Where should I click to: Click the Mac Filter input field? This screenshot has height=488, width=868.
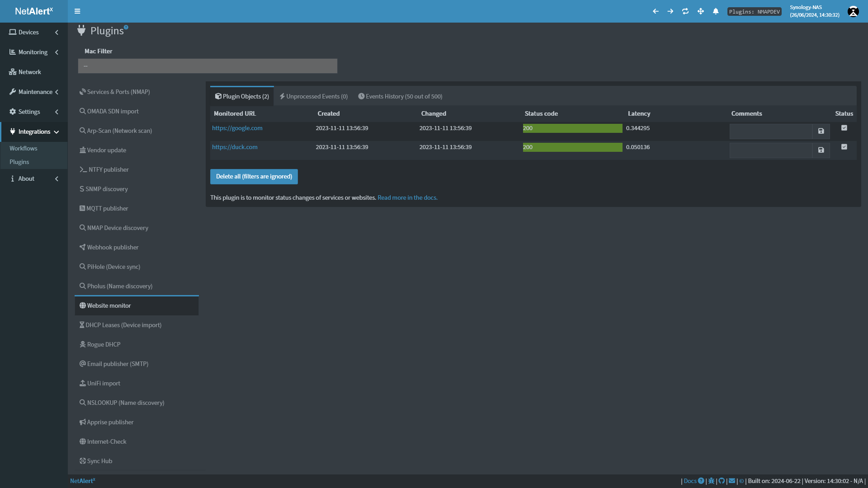tap(208, 66)
